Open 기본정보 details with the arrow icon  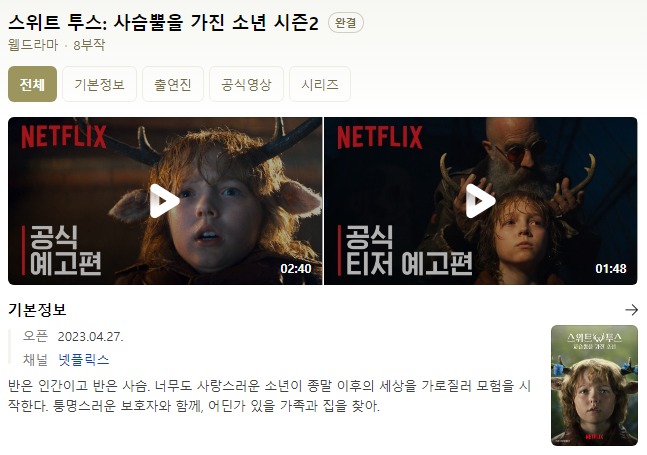point(631,310)
